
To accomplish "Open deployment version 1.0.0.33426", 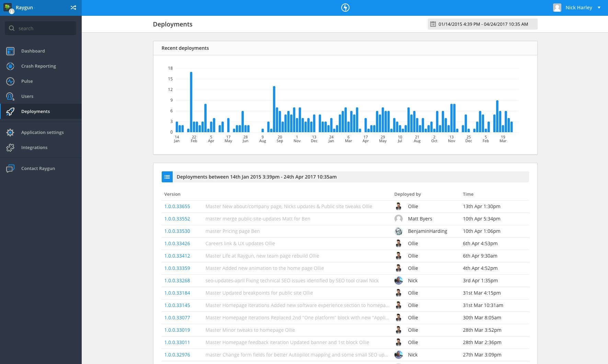I will pos(177,243).
